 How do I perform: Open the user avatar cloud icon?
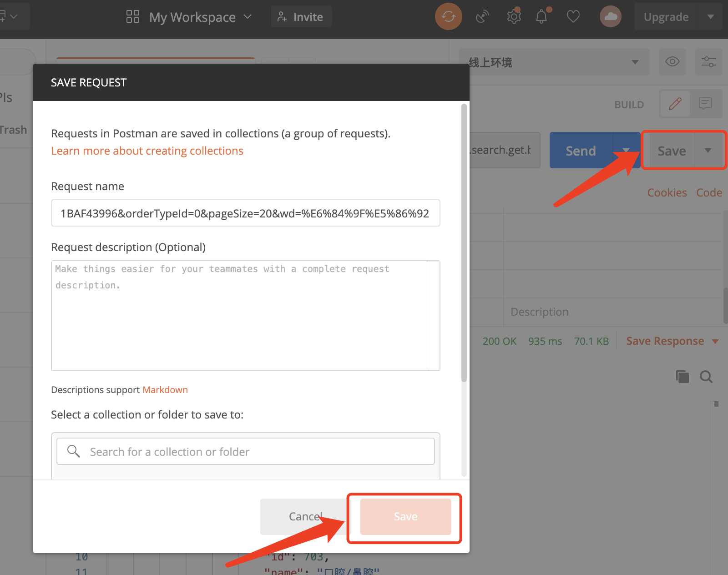[x=611, y=17]
